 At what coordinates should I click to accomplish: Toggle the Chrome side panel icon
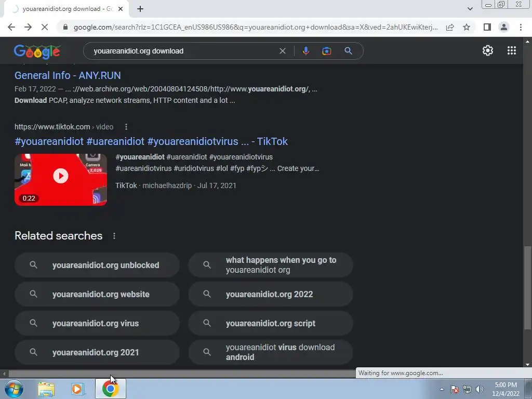tap(487, 27)
